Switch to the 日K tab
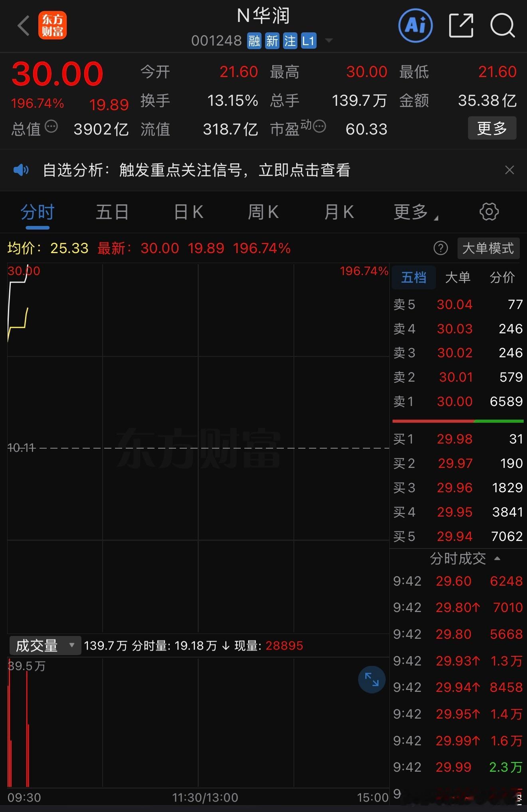The width and height of the screenshot is (527, 812). click(x=189, y=212)
